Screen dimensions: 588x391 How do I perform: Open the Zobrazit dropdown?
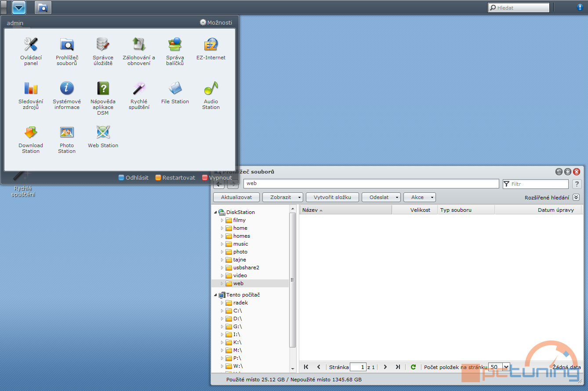(x=283, y=197)
